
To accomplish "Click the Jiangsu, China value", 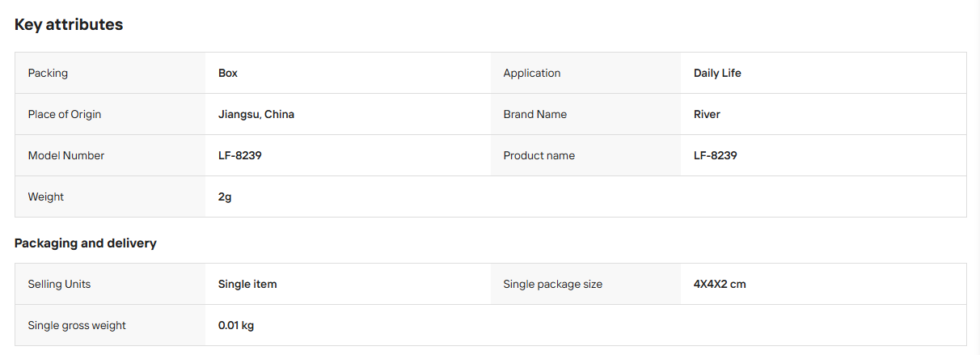I will coord(256,114).
